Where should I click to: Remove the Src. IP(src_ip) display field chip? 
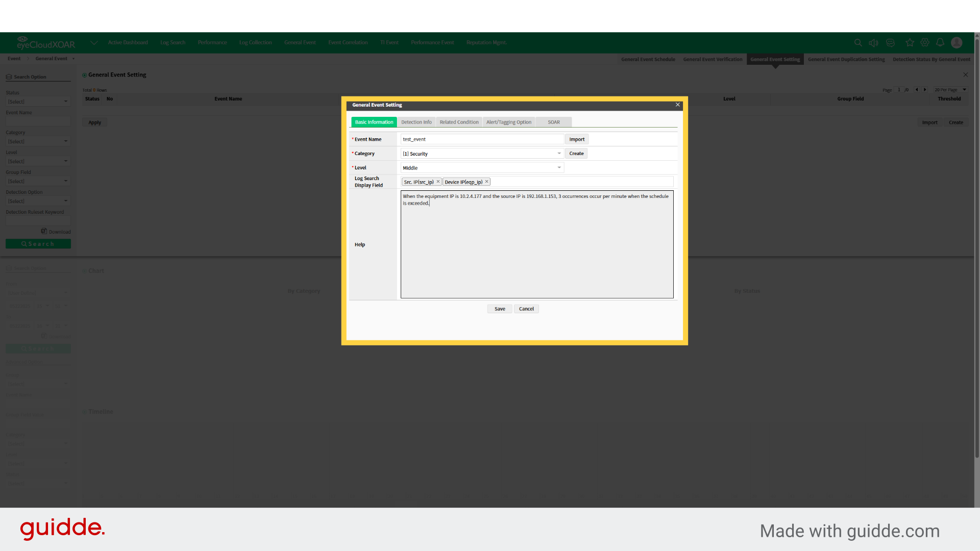(x=438, y=182)
